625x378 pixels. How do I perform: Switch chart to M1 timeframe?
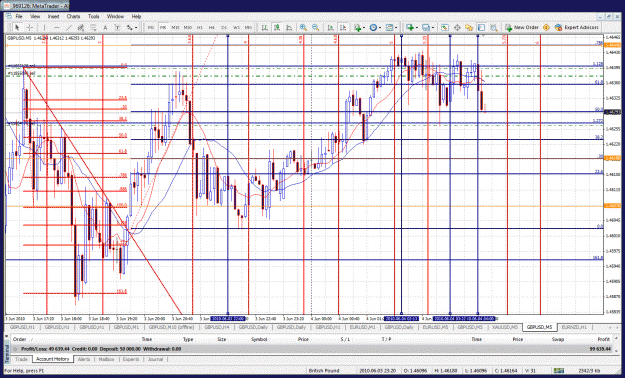(x=151, y=28)
